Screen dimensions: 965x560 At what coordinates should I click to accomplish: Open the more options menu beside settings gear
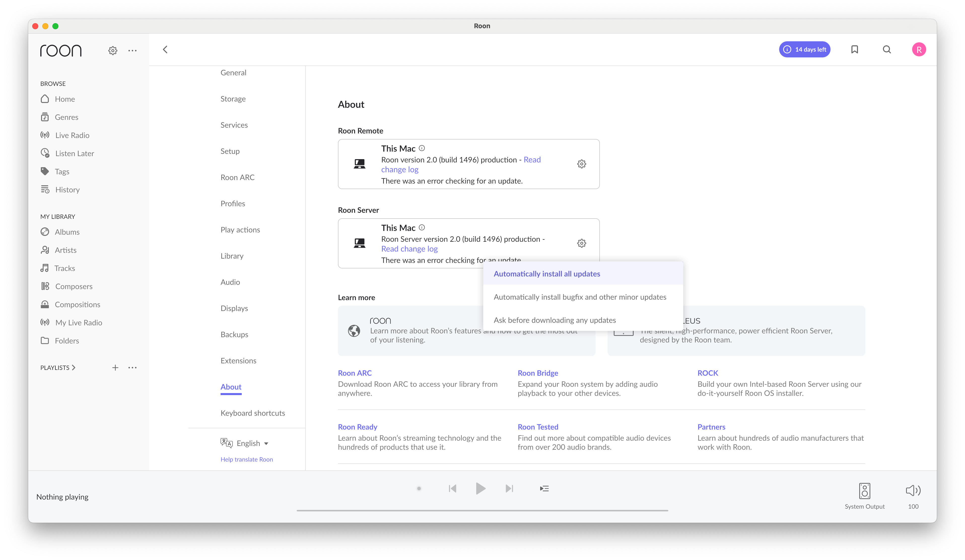(x=132, y=50)
